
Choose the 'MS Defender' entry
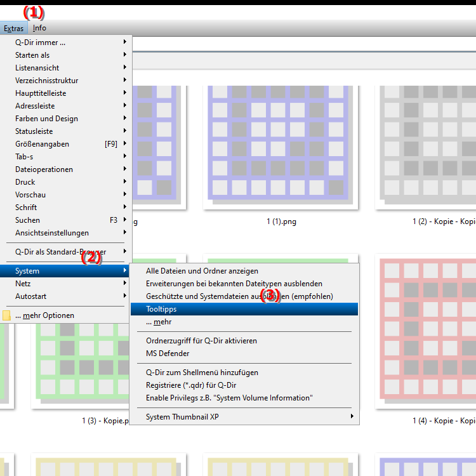pos(244,354)
